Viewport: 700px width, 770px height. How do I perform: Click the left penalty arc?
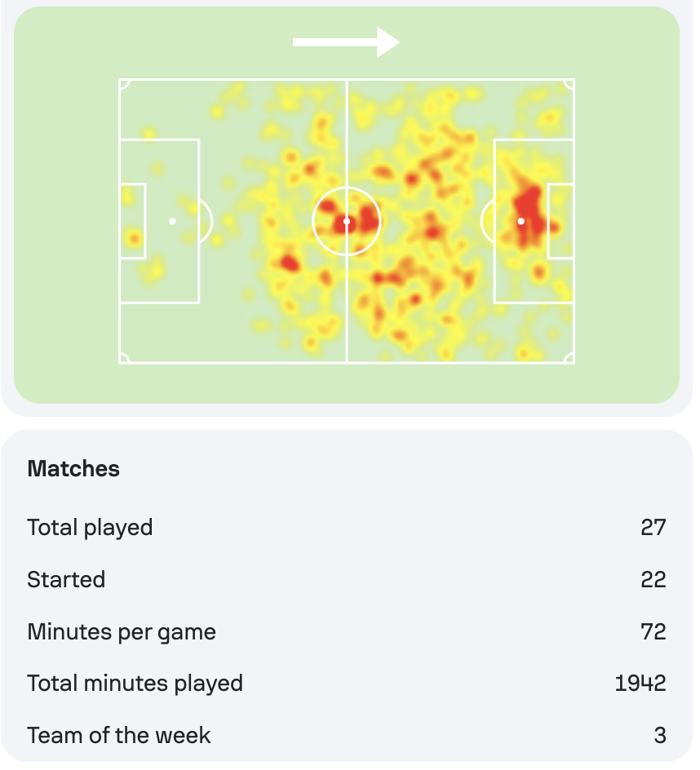pyautogui.click(x=206, y=222)
